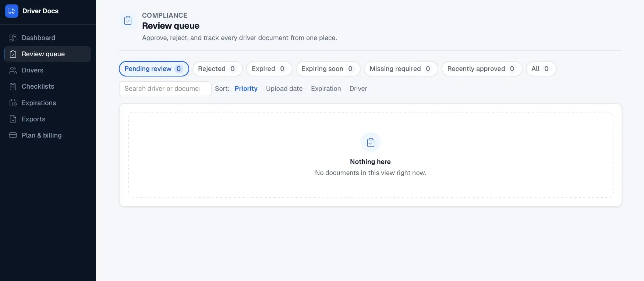Screen dimensions: 644x281
Task: Sort the queue by Upload date
Action: (284, 89)
